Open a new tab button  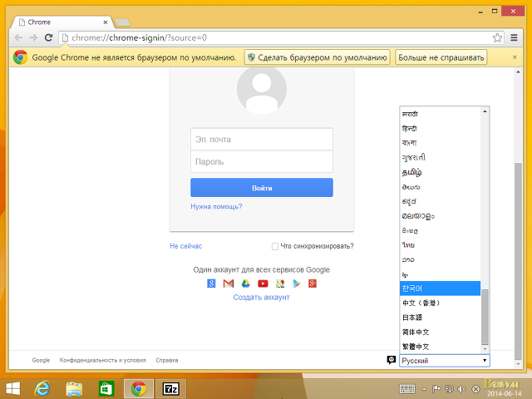(122, 22)
